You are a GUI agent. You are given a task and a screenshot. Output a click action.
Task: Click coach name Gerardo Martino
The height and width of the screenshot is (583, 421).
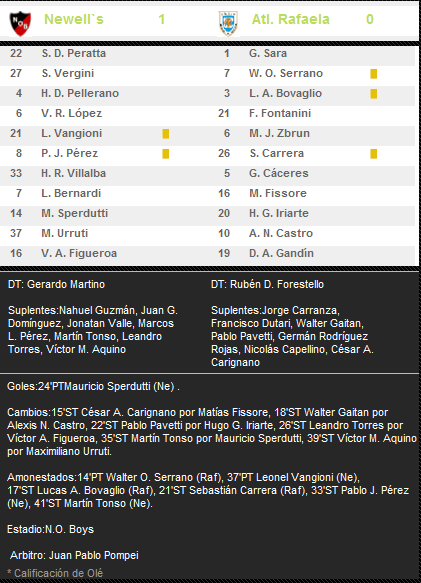tap(66, 284)
